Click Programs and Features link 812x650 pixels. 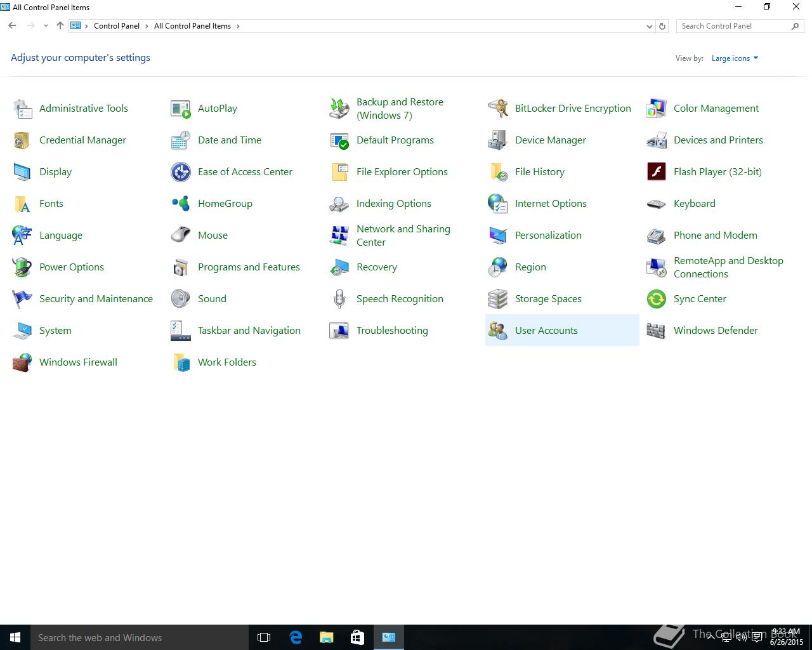pyautogui.click(x=249, y=267)
